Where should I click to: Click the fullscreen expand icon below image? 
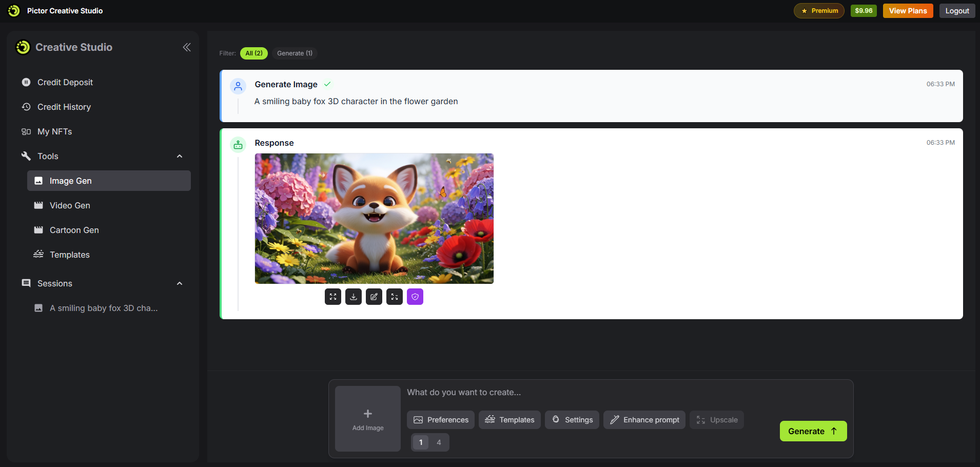pyautogui.click(x=333, y=297)
